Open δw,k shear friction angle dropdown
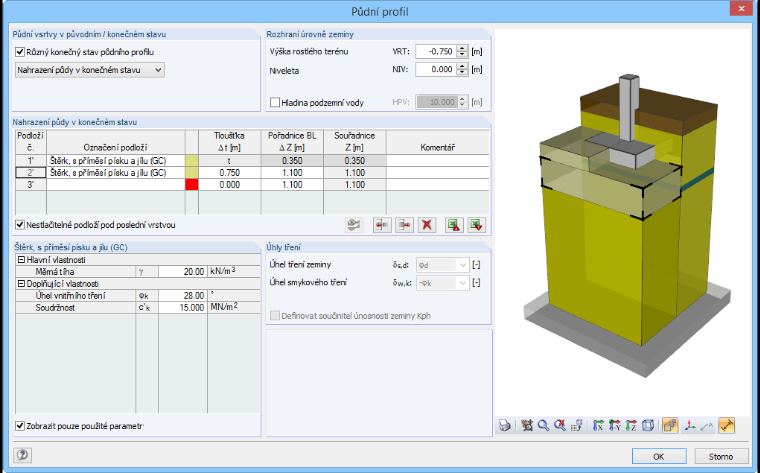Viewport: 760px width, 473px height. pyautogui.click(x=443, y=283)
